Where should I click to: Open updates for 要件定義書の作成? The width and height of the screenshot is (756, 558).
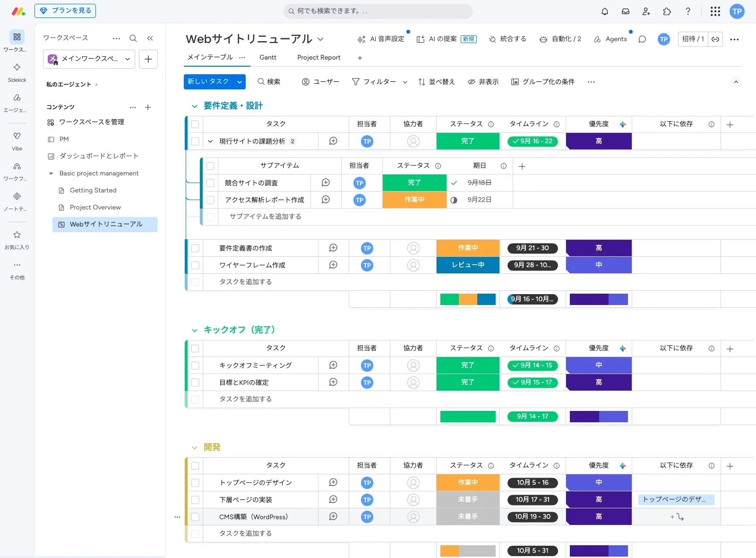333,248
